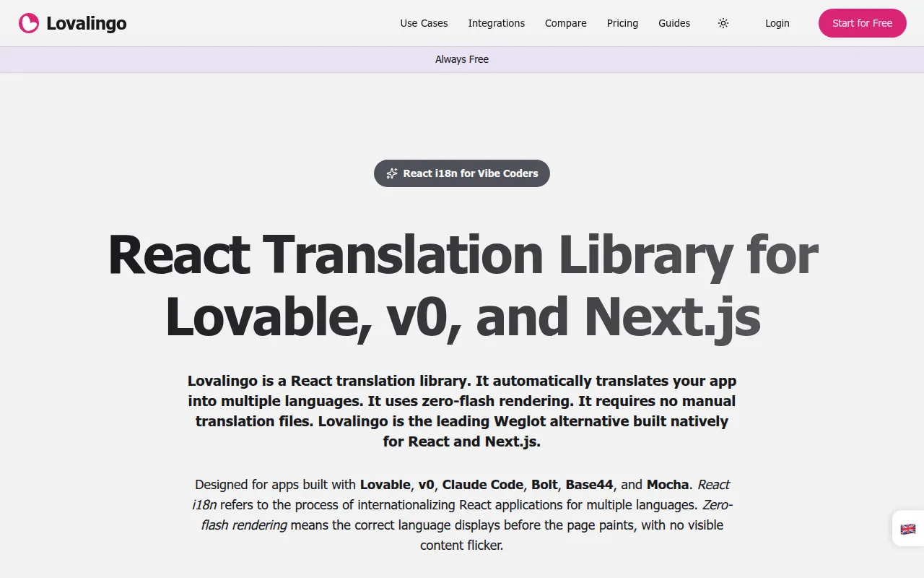The image size is (924, 578).
Task: Click the Always Free banner text
Action: tap(462, 59)
